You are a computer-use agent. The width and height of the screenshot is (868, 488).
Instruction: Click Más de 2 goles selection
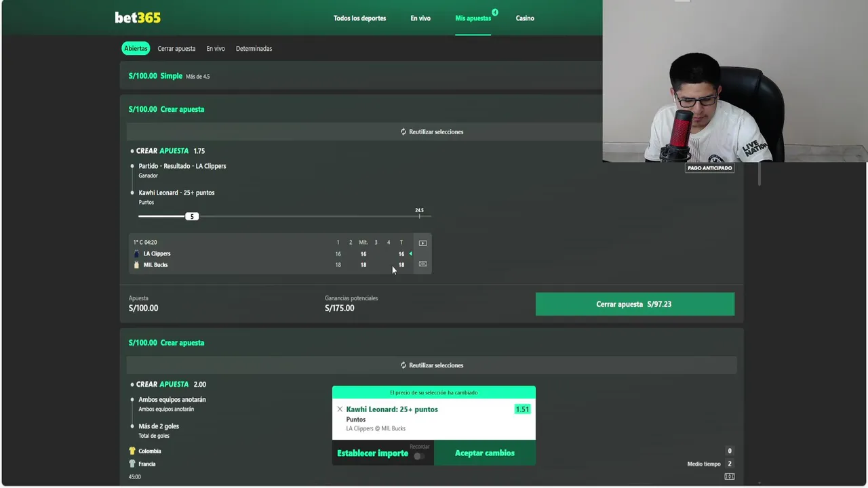pyautogui.click(x=159, y=426)
